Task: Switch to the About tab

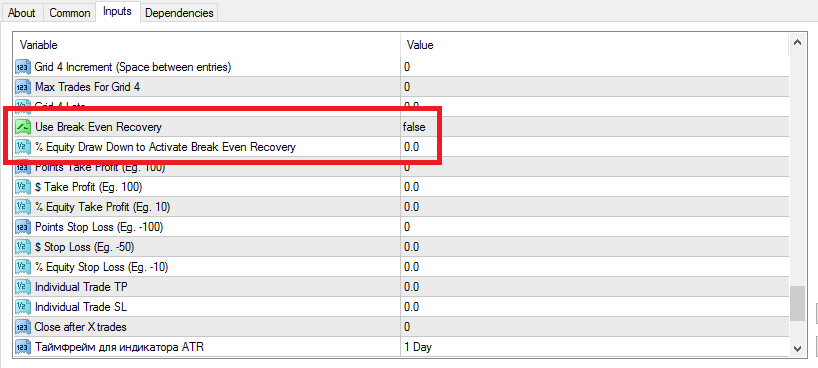Action: pyautogui.click(x=21, y=13)
